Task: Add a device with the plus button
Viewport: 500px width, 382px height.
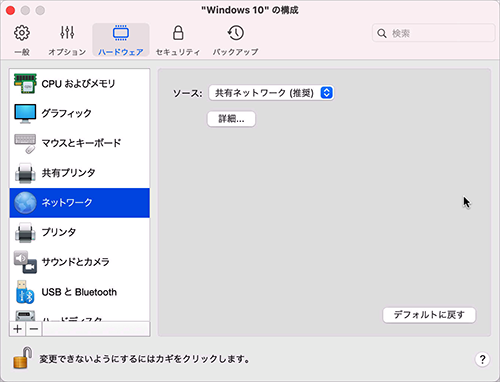Action: click(18, 329)
